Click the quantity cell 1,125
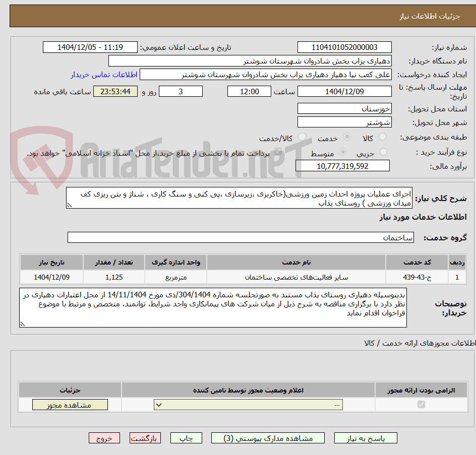The width and height of the screenshot is (476, 455). (114, 277)
